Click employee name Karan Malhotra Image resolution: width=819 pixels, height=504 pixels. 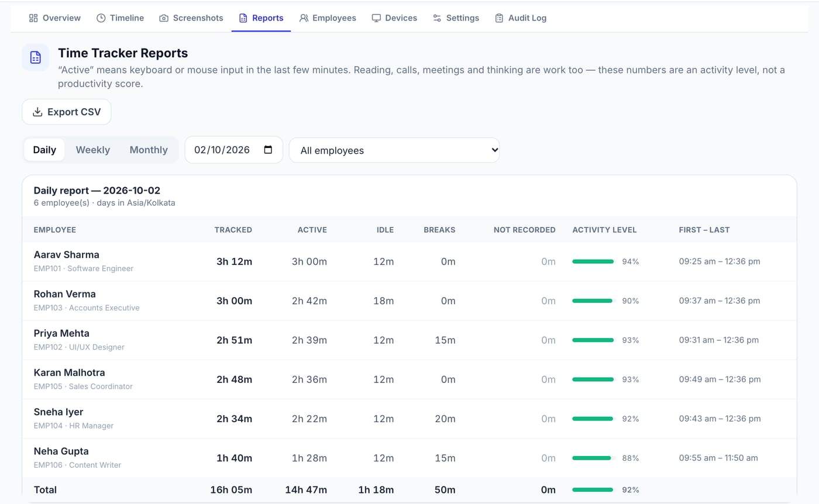70,372
